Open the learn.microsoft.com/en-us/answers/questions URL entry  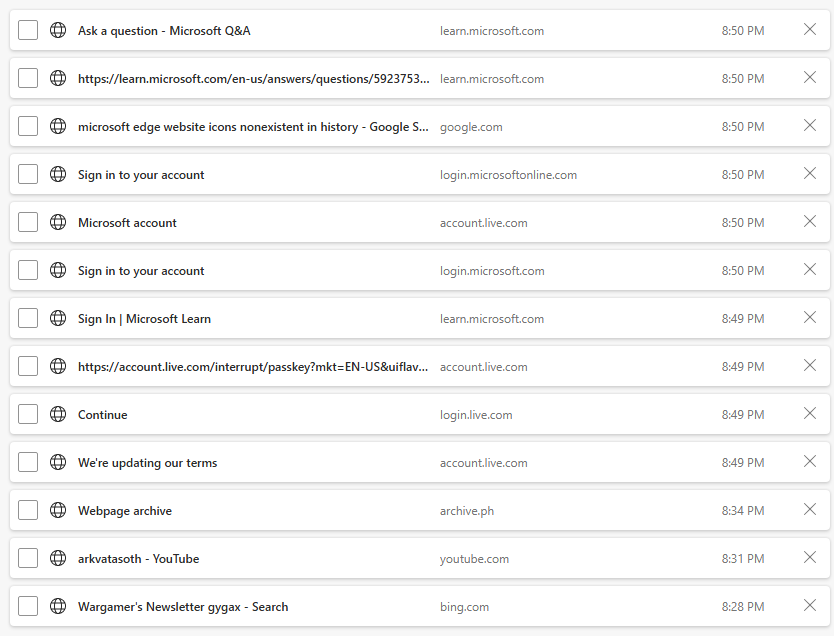(x=254, y=79)
